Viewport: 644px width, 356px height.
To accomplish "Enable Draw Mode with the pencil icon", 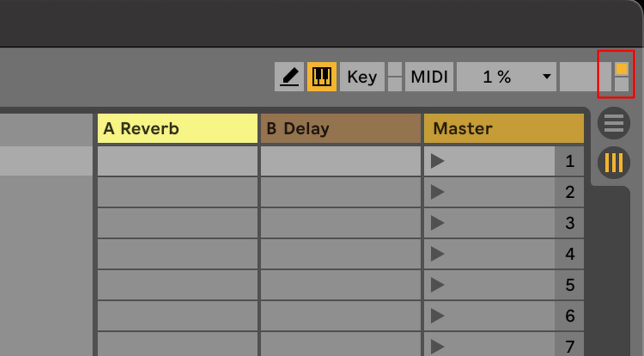I will (289, 76).
